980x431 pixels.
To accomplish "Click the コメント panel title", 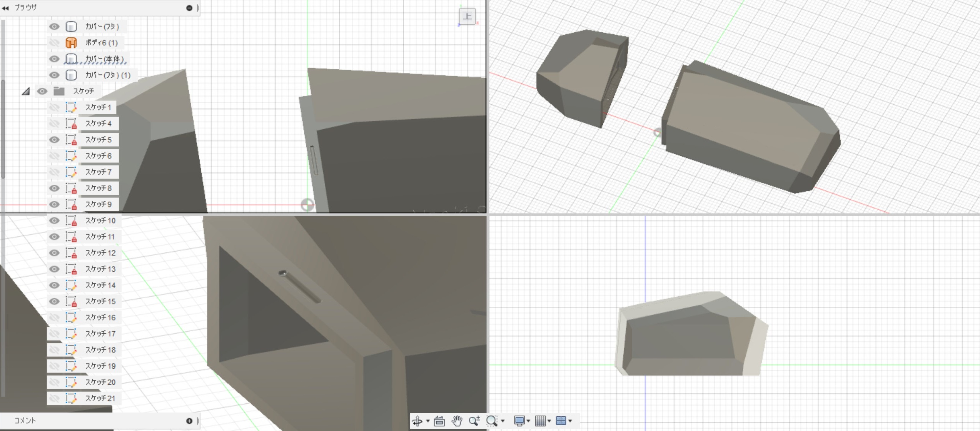I will click(x=25, y=421).
